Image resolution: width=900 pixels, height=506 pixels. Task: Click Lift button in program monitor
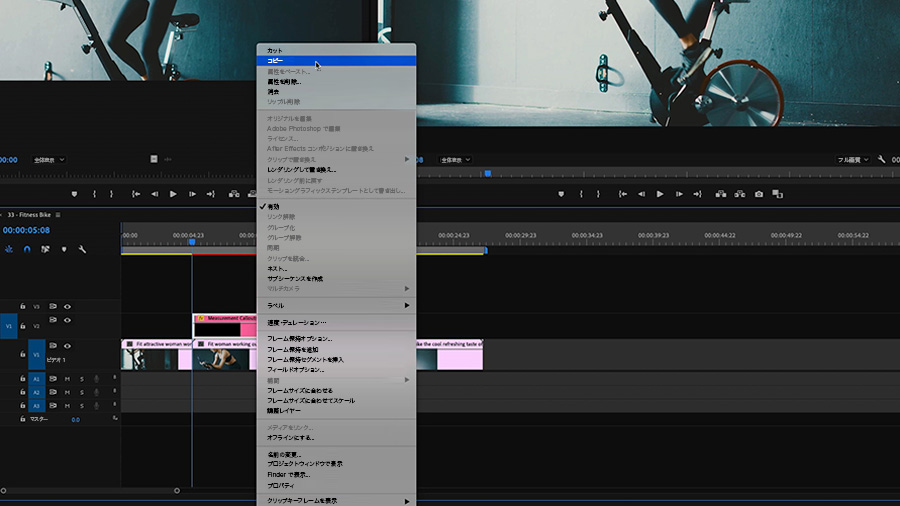[720, 194]
